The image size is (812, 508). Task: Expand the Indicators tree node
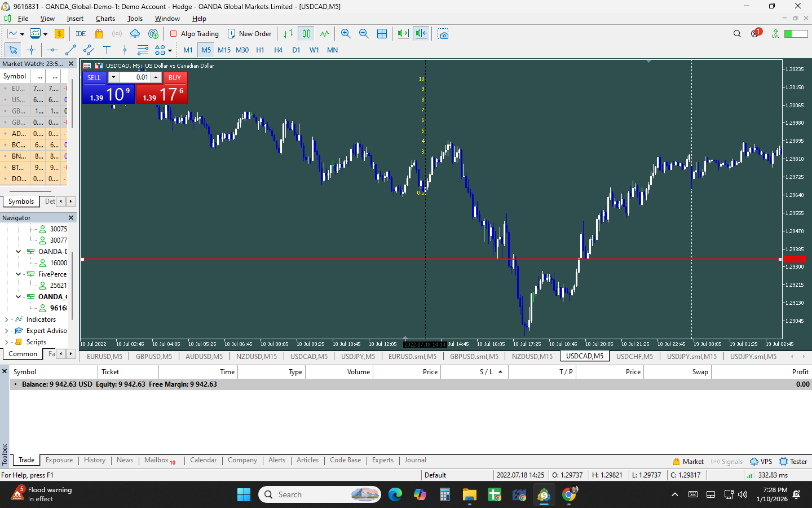tap(6, 319)
